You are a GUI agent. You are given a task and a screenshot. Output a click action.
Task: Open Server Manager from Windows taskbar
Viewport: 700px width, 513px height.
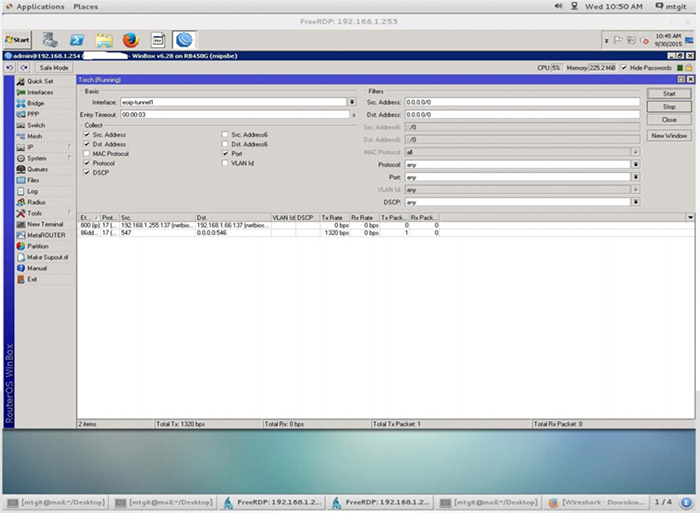[50, 40]
